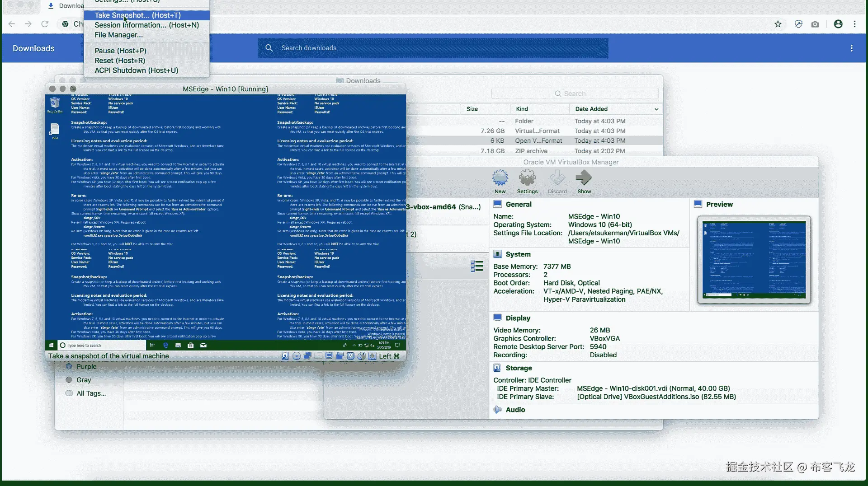Click the optical disc indicator in VM status bar
The image size is (868, 486).
click(297, 356)
